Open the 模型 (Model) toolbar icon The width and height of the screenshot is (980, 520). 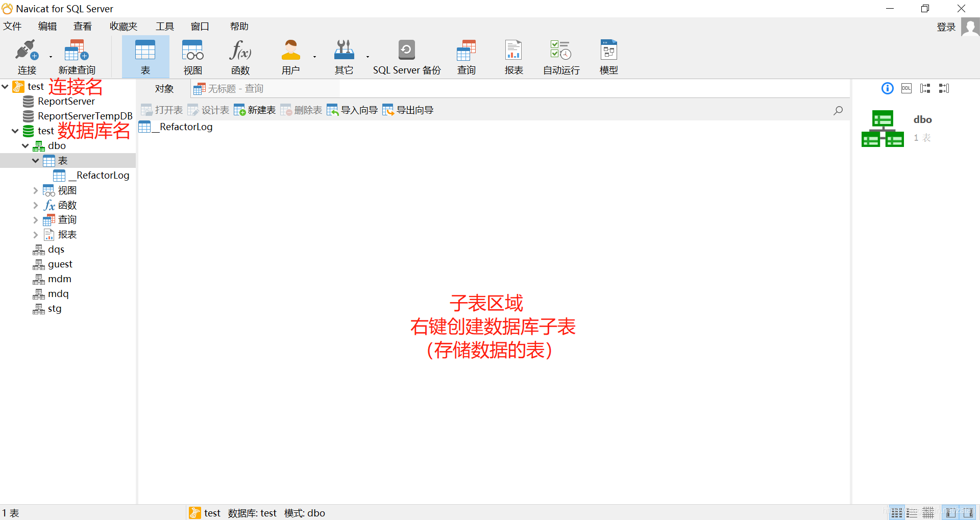coord(608,56)
